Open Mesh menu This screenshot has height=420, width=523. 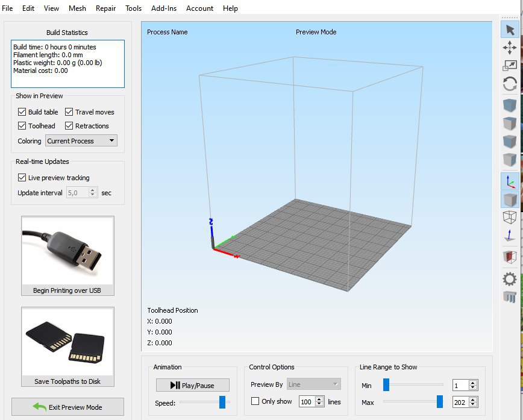click(77, 8)
